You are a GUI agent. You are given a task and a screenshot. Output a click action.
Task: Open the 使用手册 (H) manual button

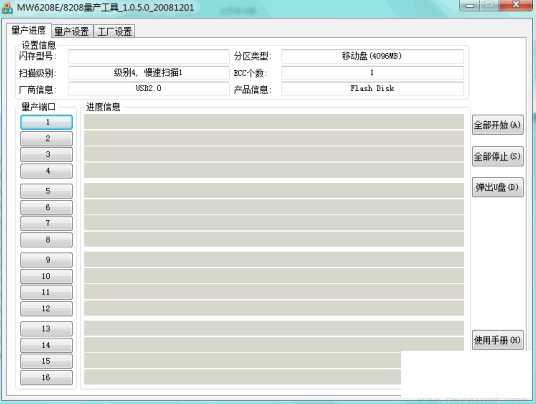497,340
